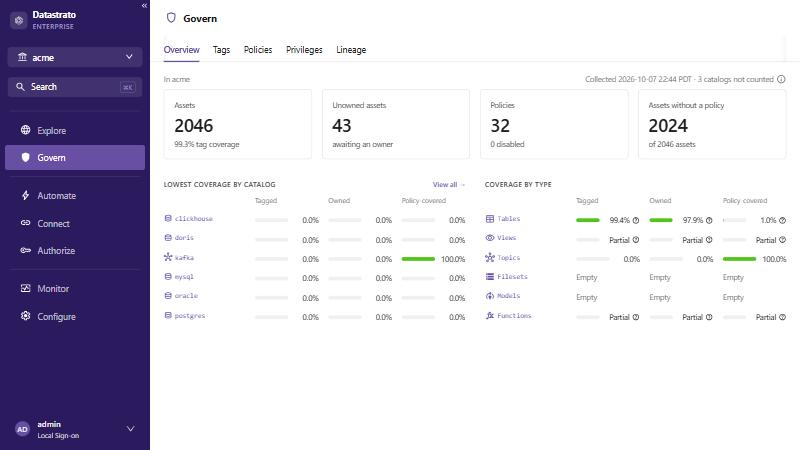Open the acme metalake dropdown

75,57
